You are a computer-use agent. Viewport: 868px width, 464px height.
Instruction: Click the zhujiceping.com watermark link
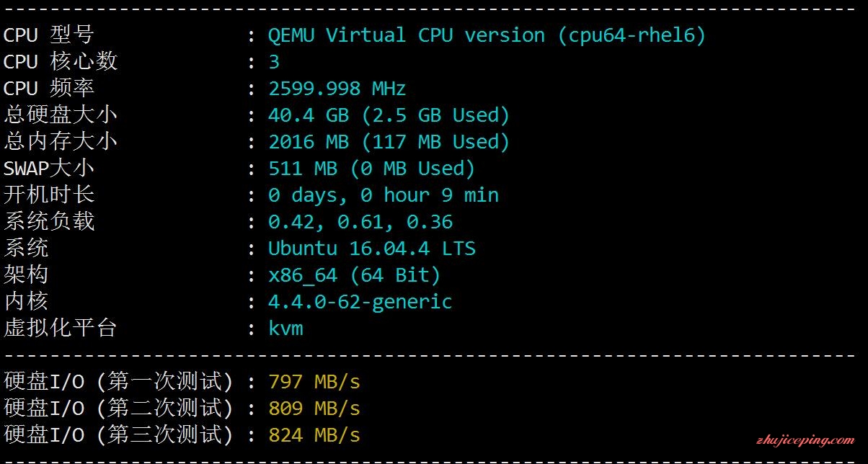tap(805, 440)
